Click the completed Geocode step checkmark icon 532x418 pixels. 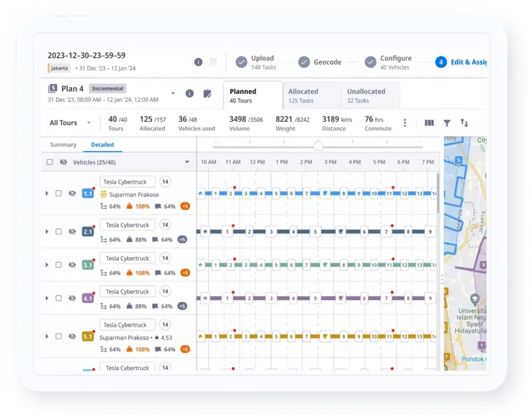[305, 62]
